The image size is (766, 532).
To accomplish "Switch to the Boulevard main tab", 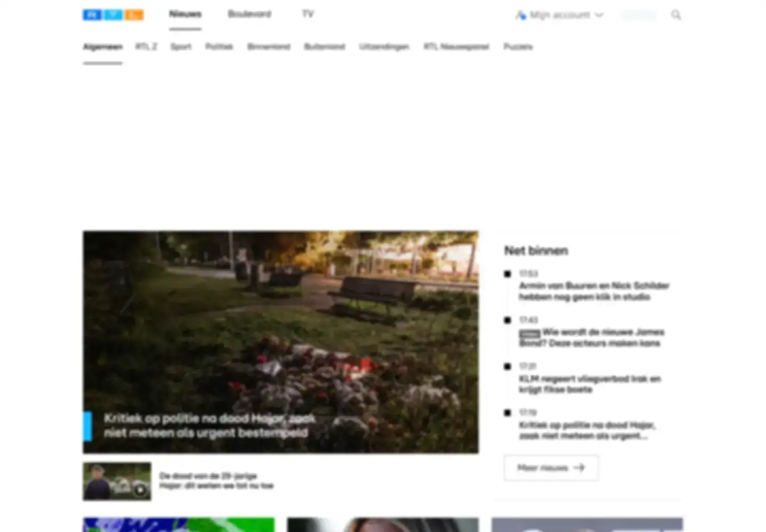I will [x=249, y=14].
